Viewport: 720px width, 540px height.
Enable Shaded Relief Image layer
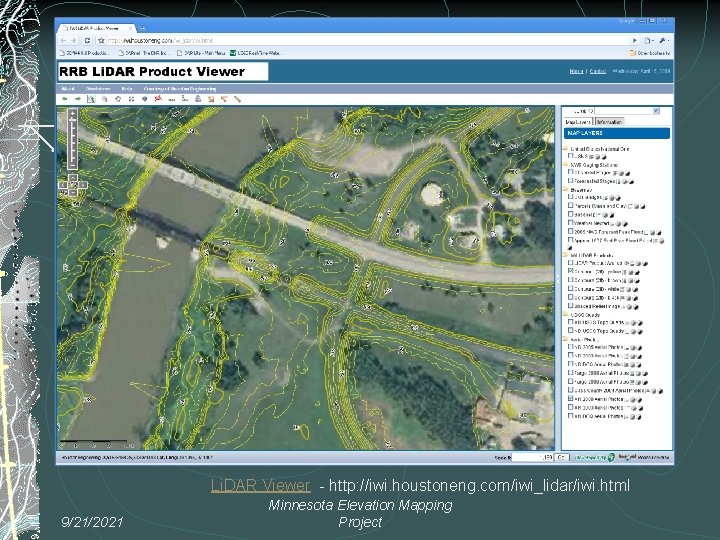(571, 306)
